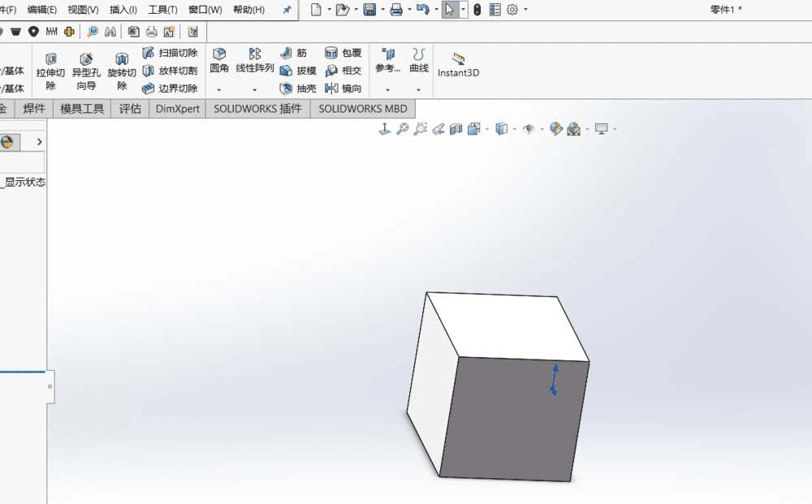Open the View Orientation cube icon
Viewport: 812px width, 504px height.
[x=474, y=129]
